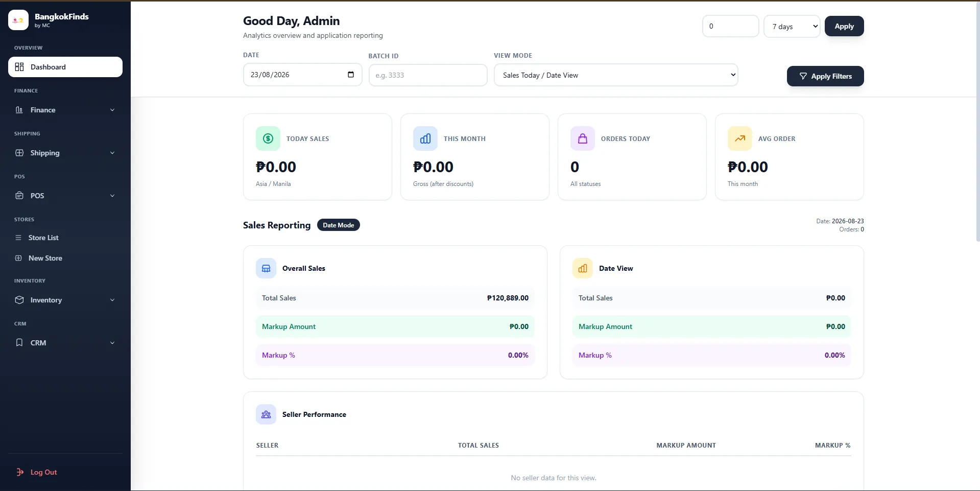Open the 7 days range dropdown
The image size is (980, 491).
pyautogui.click(x=792, y=26)
